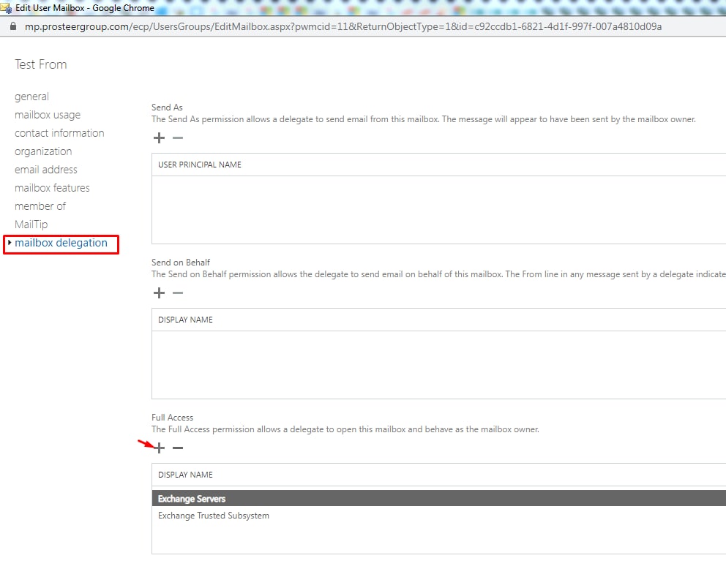Image resolution: width=726 pixels, height=588 pixels.
Task: Click USER PRINCIPAL NAME column header
Action: click(x=200, y=165)
